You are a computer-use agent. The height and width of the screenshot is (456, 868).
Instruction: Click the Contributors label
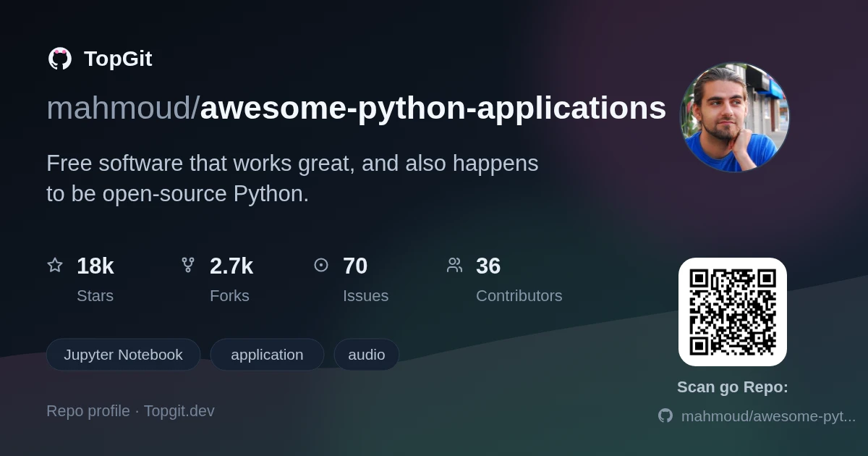[519, 296]
